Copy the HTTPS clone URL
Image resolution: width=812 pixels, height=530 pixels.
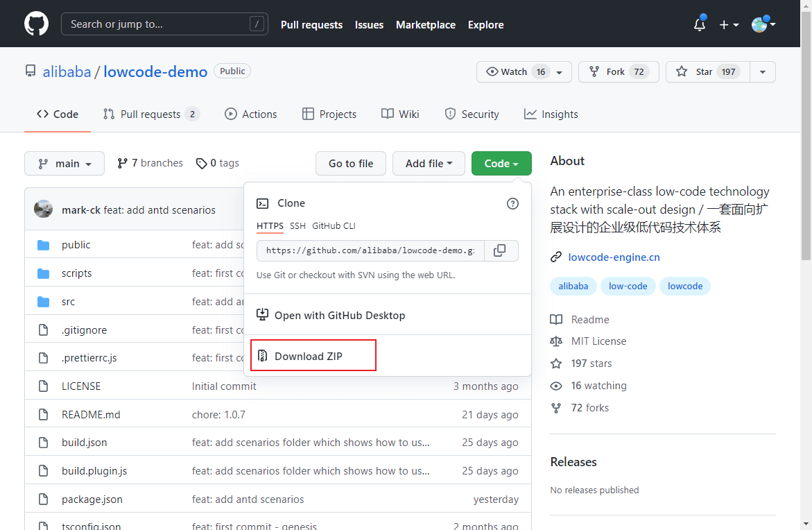point(500,250)
